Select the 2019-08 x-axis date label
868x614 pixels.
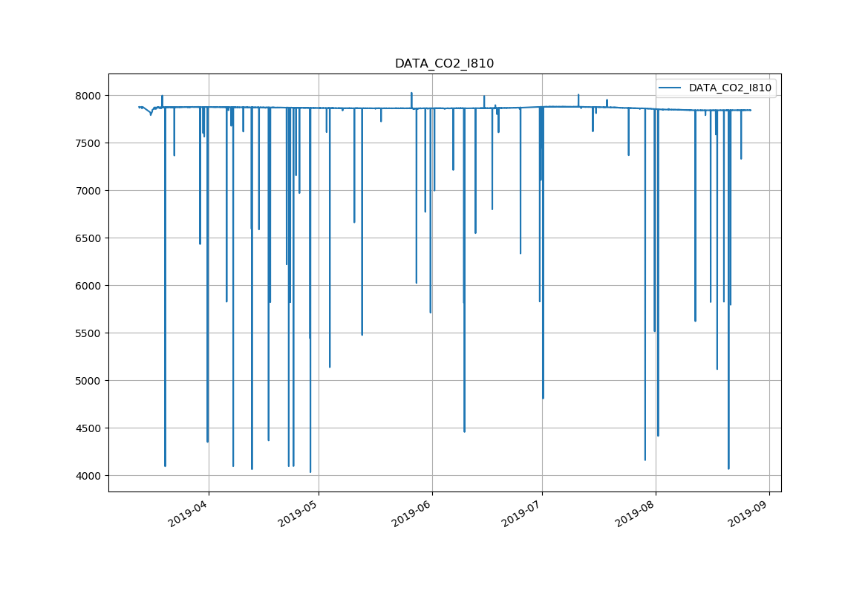click(x=638, y=512)
